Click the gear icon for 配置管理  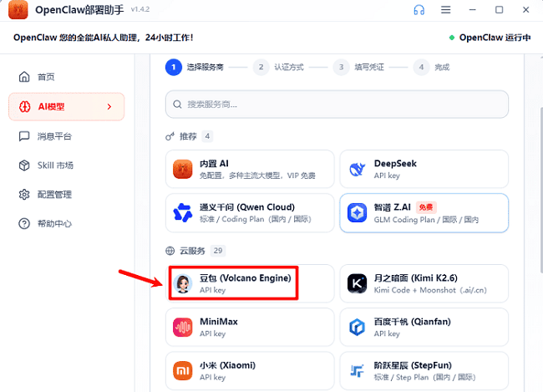click(24, 195)
